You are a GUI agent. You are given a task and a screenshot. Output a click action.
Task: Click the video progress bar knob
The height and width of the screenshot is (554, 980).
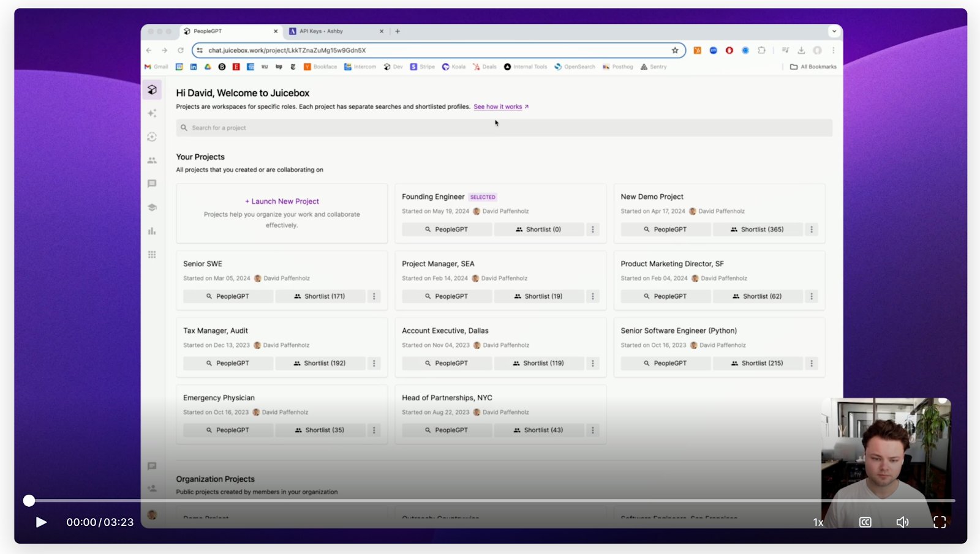29,501
